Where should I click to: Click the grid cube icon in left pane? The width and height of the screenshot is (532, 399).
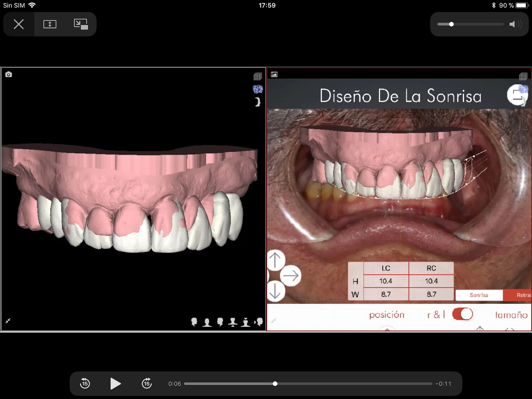coord(258,76)
